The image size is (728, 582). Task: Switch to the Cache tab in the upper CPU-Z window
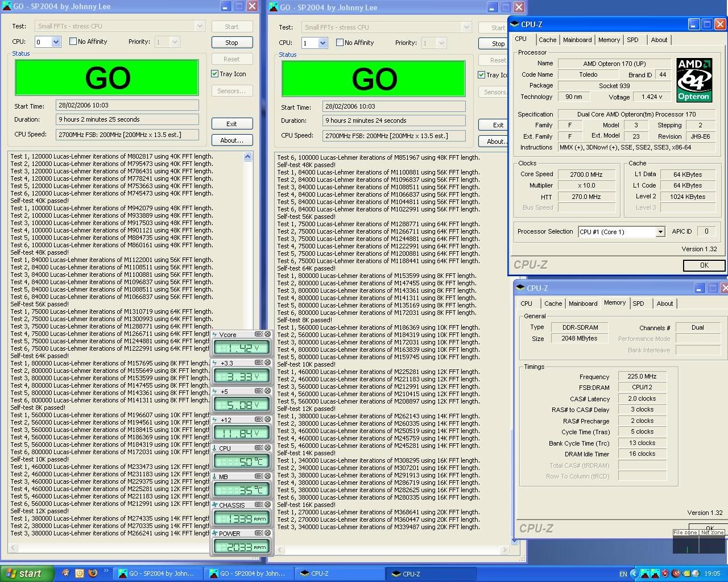click(547, 40)
